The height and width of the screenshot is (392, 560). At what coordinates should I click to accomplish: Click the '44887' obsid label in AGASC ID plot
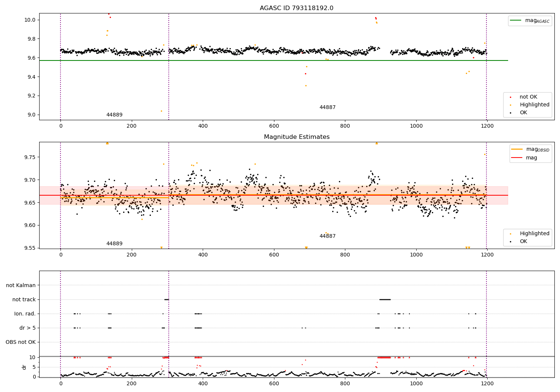(x=327, y=108)
